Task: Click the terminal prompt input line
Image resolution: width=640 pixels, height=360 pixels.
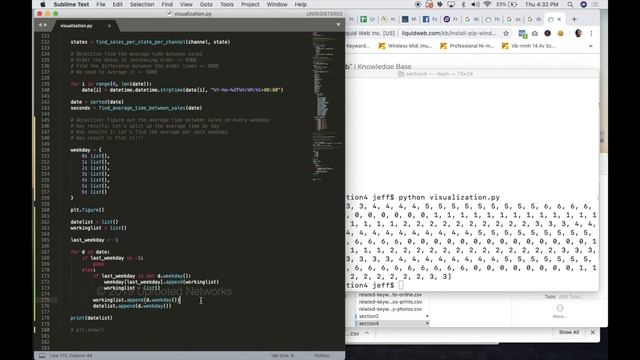Action: point(471,285)
